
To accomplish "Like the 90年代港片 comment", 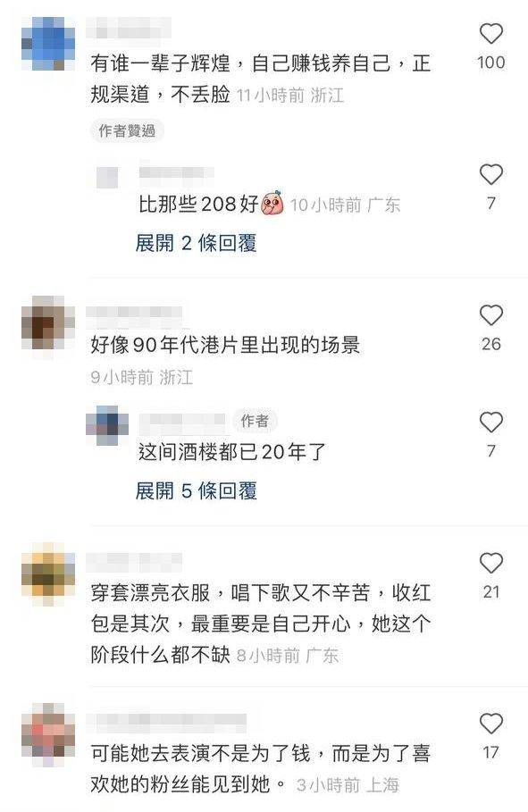I will pos(490,315).
